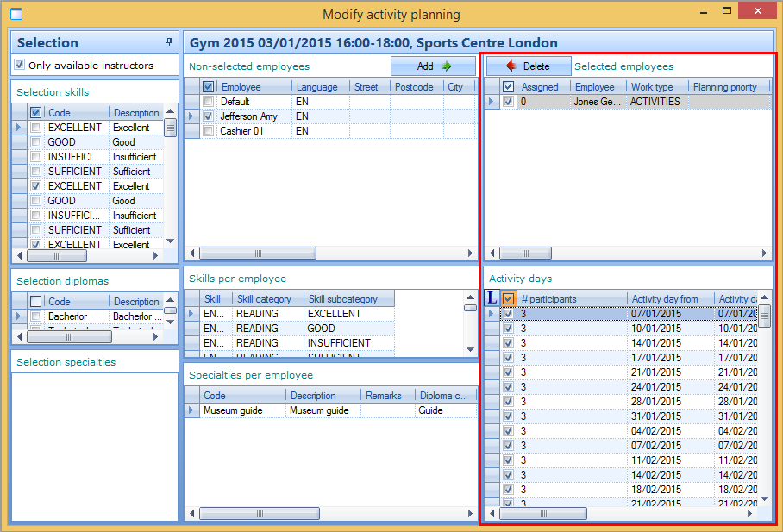Screen dimensions: 783x532
Task: Click down arrow of Skills per employee scrollbar
Action: 470,349
